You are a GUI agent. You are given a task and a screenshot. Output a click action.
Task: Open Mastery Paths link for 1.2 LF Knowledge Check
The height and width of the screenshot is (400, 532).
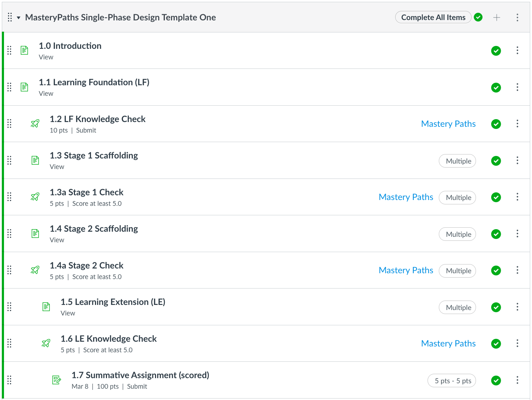coord(448,124)
